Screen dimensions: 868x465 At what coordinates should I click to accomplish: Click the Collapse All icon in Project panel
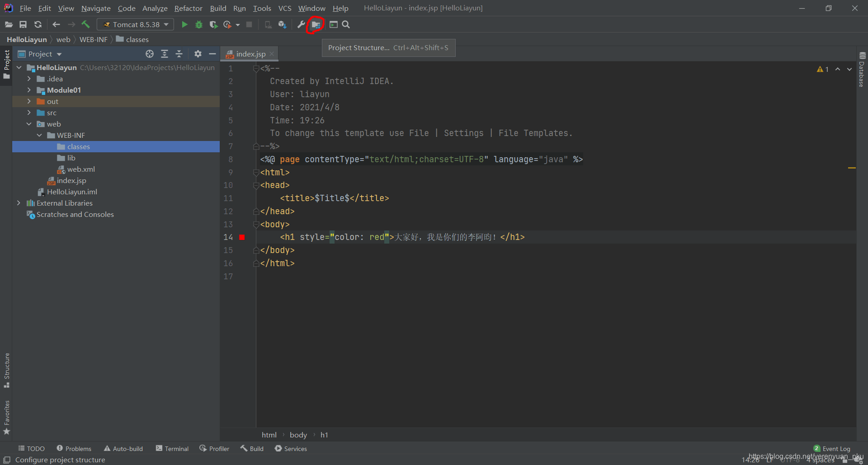click(x=179, y=54)
